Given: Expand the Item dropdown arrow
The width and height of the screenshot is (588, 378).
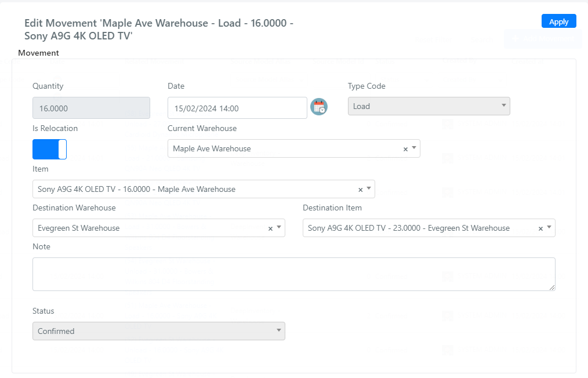Looking at the screenshot, I should [369, 188].
